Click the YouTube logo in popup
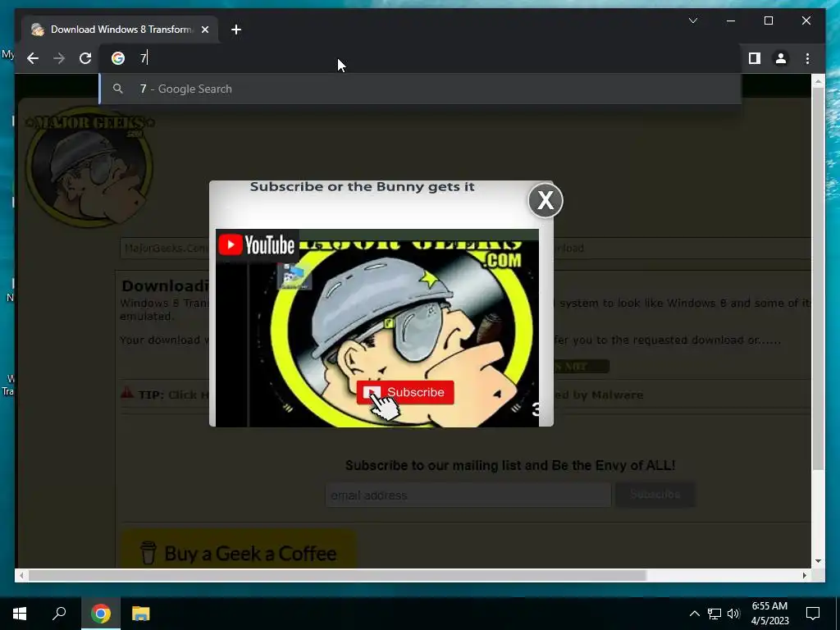 pos(257,244)
